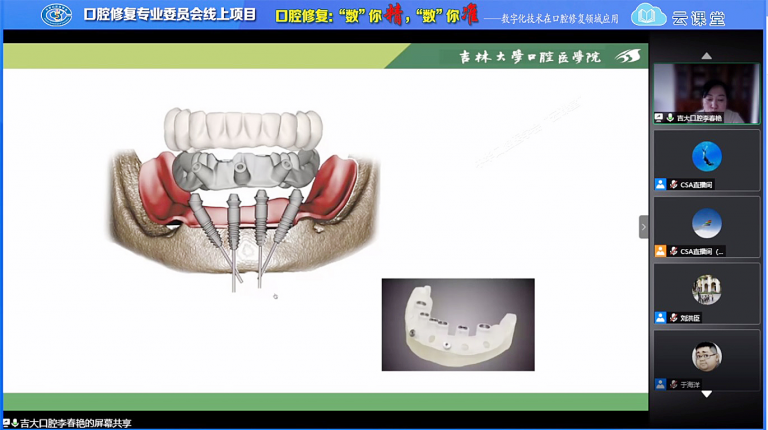Toggle muted mic on second CSA直播间 tile

pos(674,251)
